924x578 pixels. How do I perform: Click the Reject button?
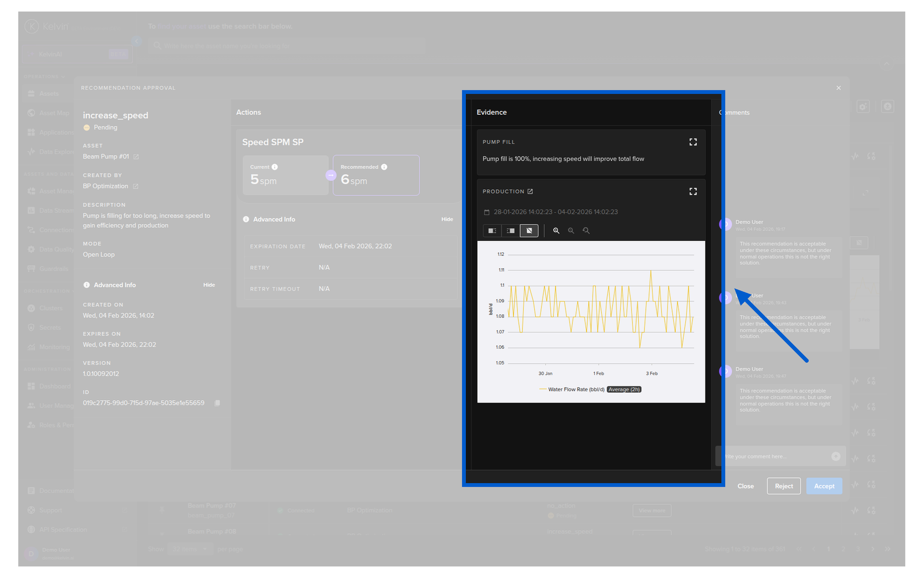pos(783,486)
